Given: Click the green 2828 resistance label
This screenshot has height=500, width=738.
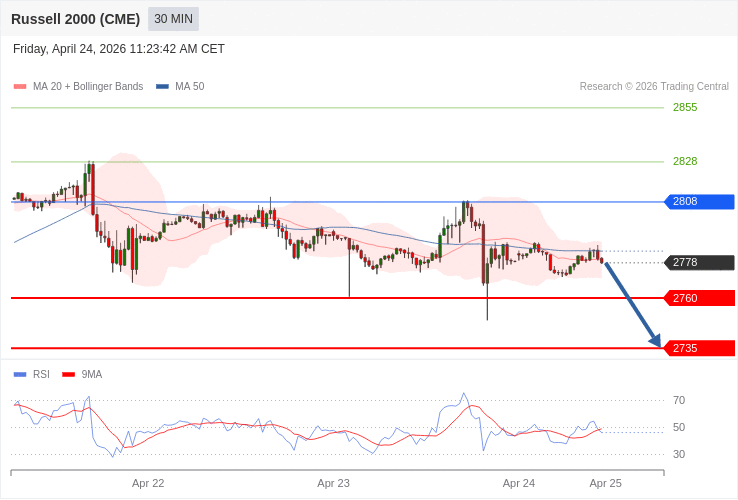Looking at the screenshot, I should tap(685, 161).
